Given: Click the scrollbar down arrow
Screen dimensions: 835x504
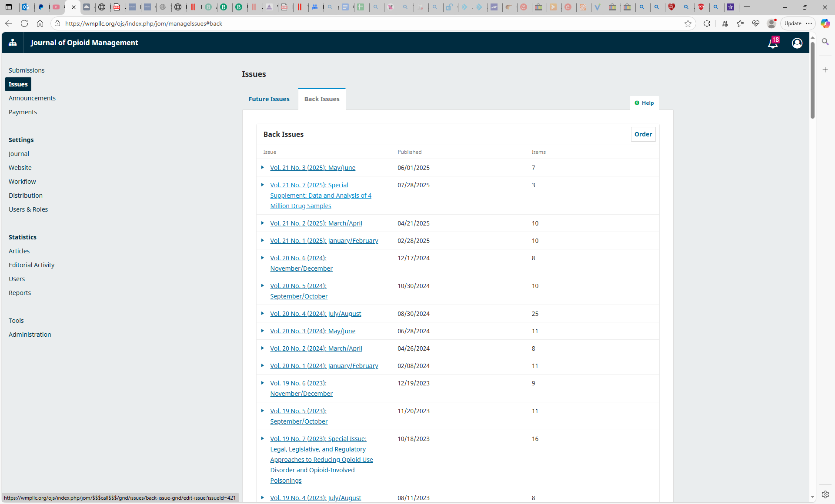Looking at the screenshot, I should [x=812, y=497].
